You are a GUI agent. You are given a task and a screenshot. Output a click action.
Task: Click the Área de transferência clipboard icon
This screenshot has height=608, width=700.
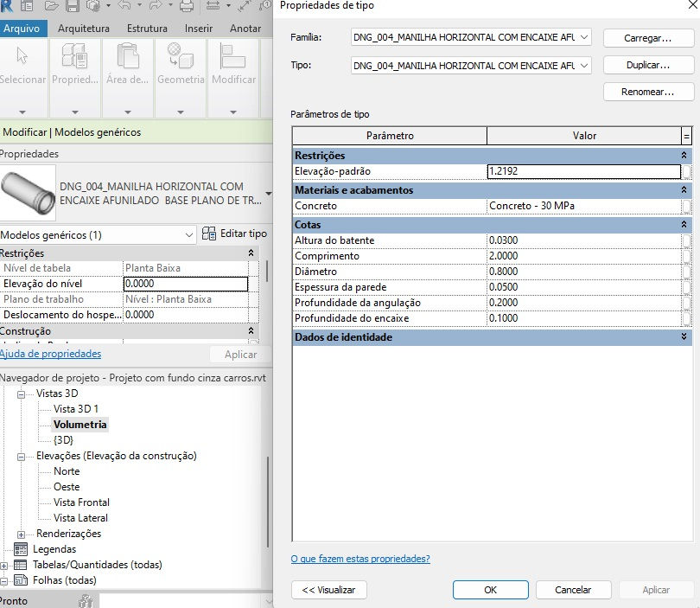pos(128,55)
